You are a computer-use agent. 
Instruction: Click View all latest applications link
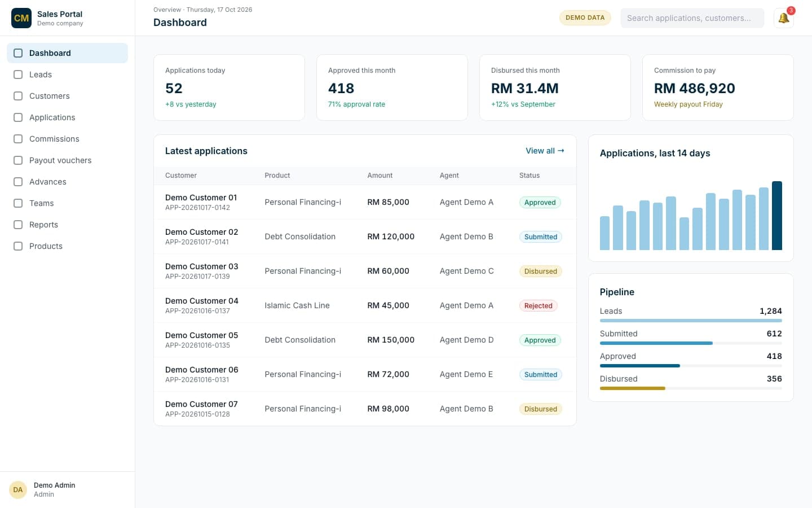coord(545,151)
